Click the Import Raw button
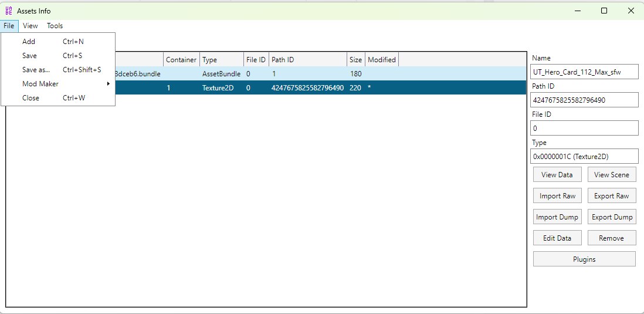 click(557, 196)
